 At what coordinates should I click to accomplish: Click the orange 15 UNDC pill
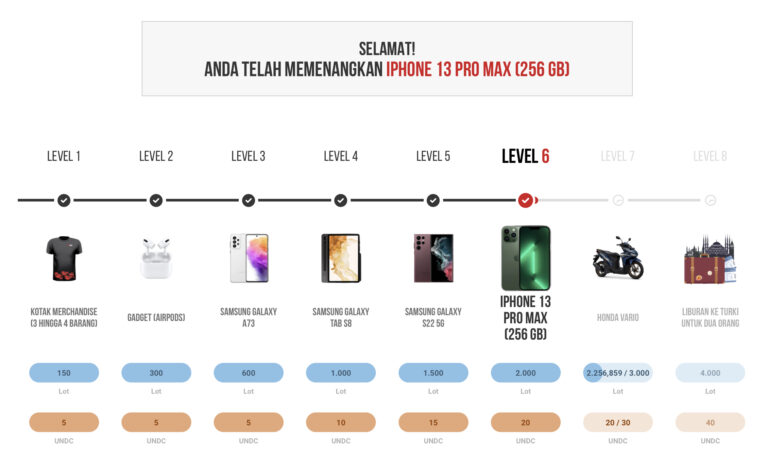(x=433, y=422)
